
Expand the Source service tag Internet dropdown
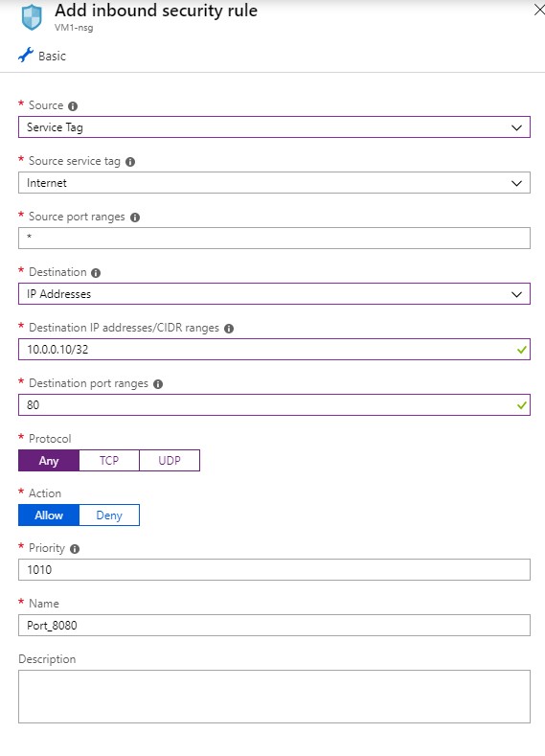coord(274,183)
